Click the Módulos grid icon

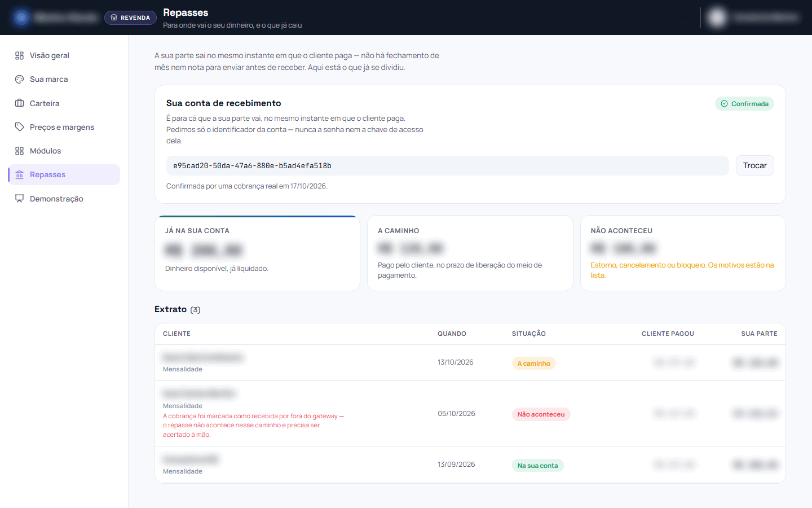tap(19, 151)
